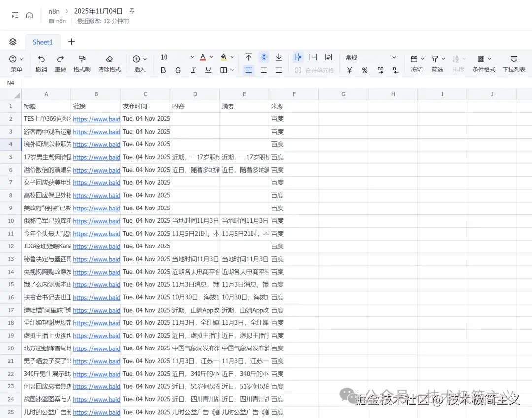Screen dimensions: 532x418
Task: Click the document title 2025年11月04日
Action: [x=99, y=11]
